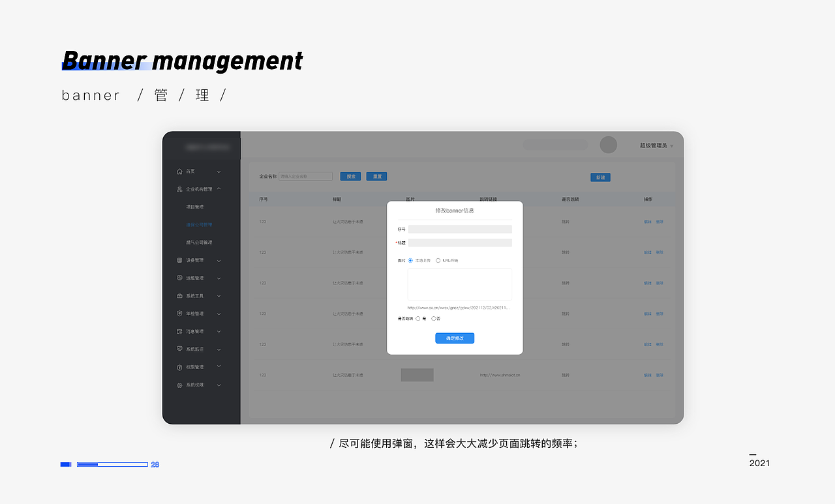Click the 新建 button
This screenshot has height=504, width=835.
600,177
